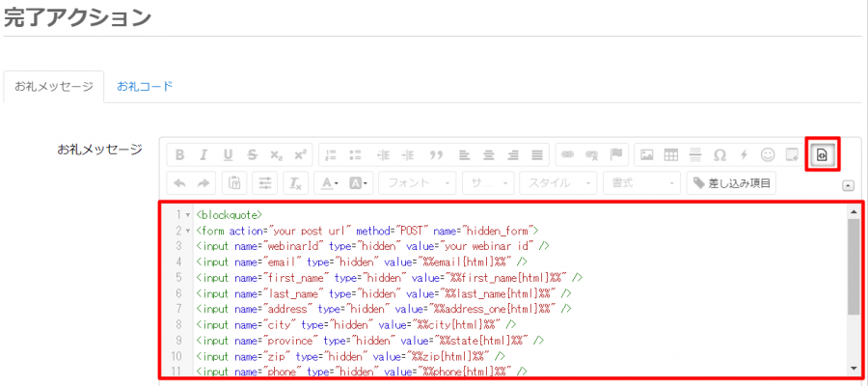Screen dimensions: 868x386
Task: Open the スタイル style dropdown
Action: pyautogui.click(x=559, y=183)
